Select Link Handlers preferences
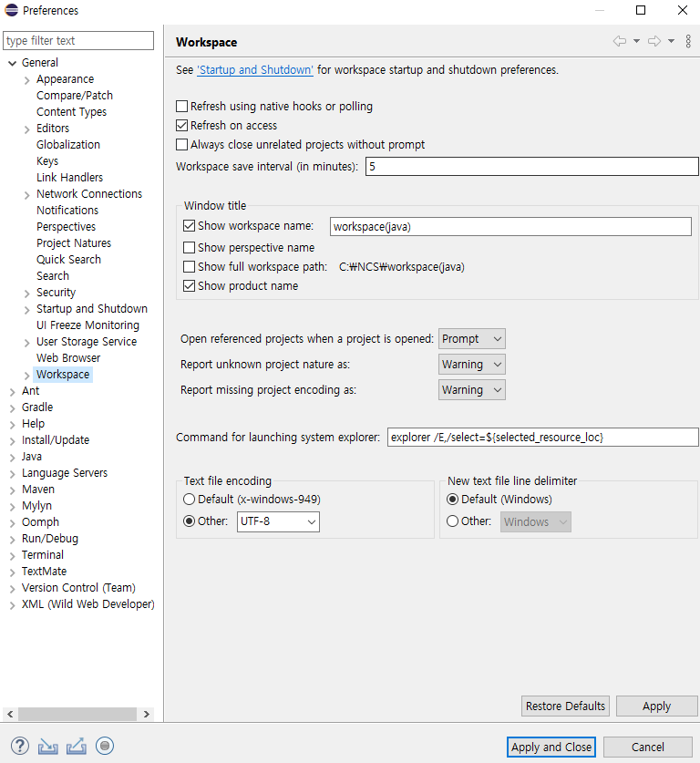Image resolution: width=700 pixels, height=763 pixels. click(69, 178)
